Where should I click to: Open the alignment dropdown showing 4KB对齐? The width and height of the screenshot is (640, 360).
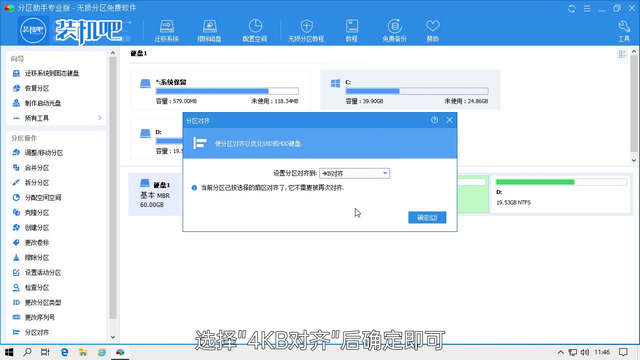point(354,173)
